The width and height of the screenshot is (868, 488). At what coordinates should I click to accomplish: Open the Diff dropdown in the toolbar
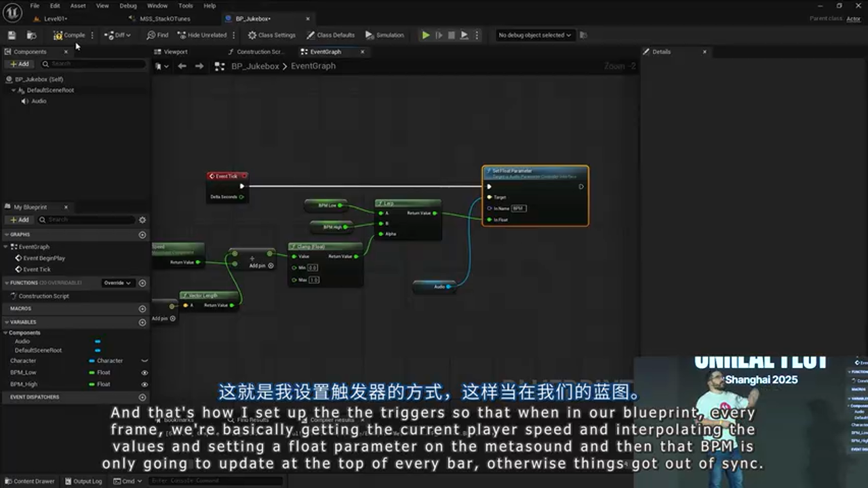(x=128, y=35)
